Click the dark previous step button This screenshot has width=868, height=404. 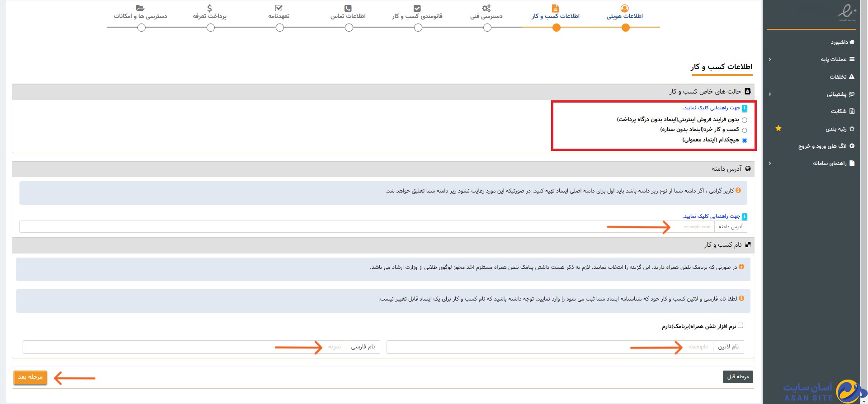[738, 377]
